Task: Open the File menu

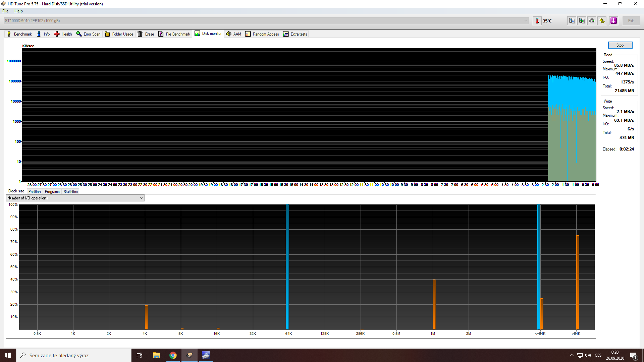Action: point(5,11)
